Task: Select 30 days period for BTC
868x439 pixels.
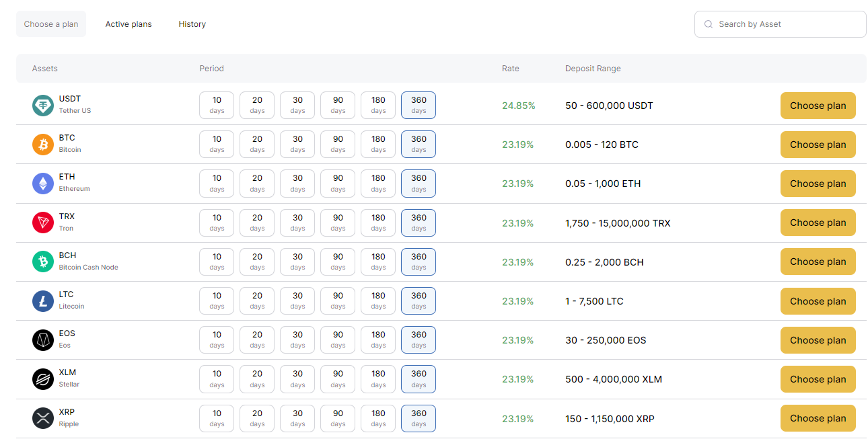Action: (x=297, y=145)
